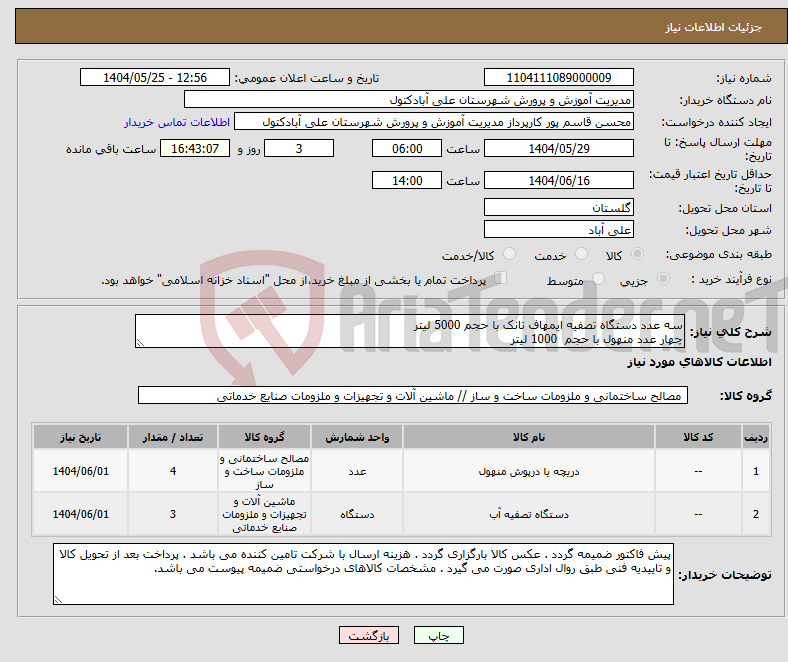788x662 pixels.
Task: Select the کالا/خدمت radio button
Action: [510, 254]
